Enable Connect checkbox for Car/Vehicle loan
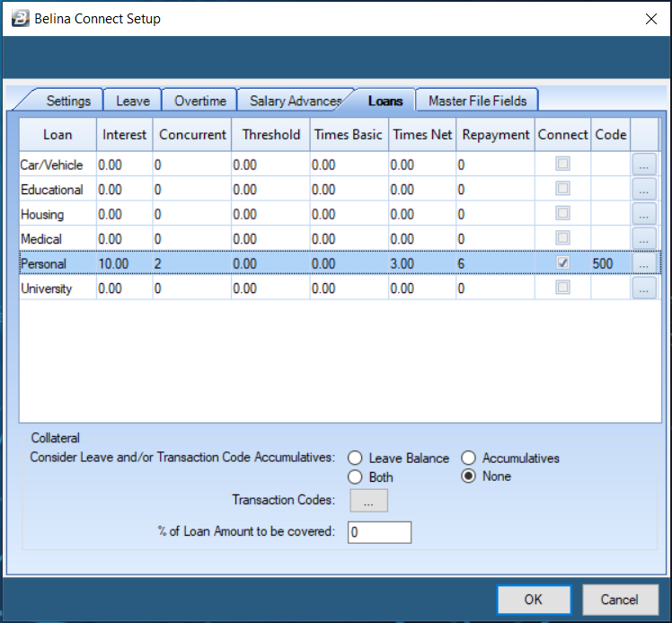The width and height of the screenshot is (672, 623). (x=562, y=164)
